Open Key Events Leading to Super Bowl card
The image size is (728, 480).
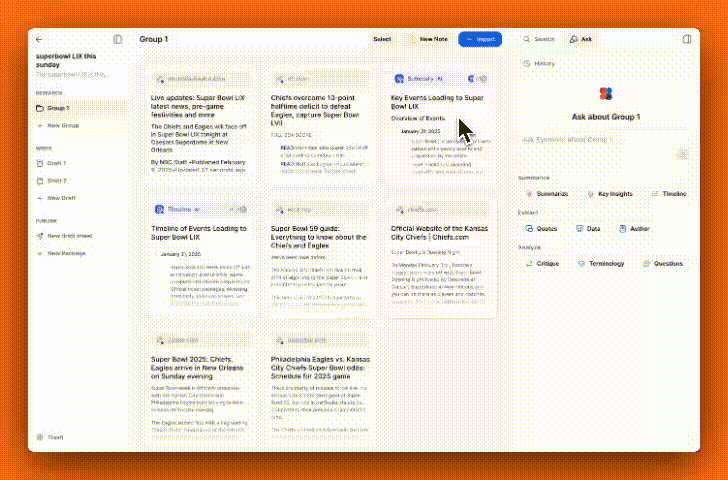click(x=440, y=126)
